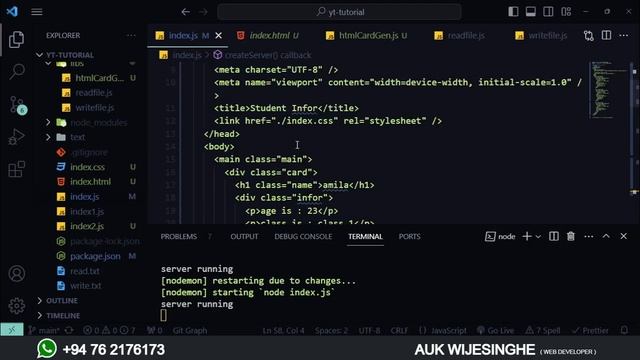Open Source Control view with badge
Viewport: 640px width, 360px height.
pos(17,105)
